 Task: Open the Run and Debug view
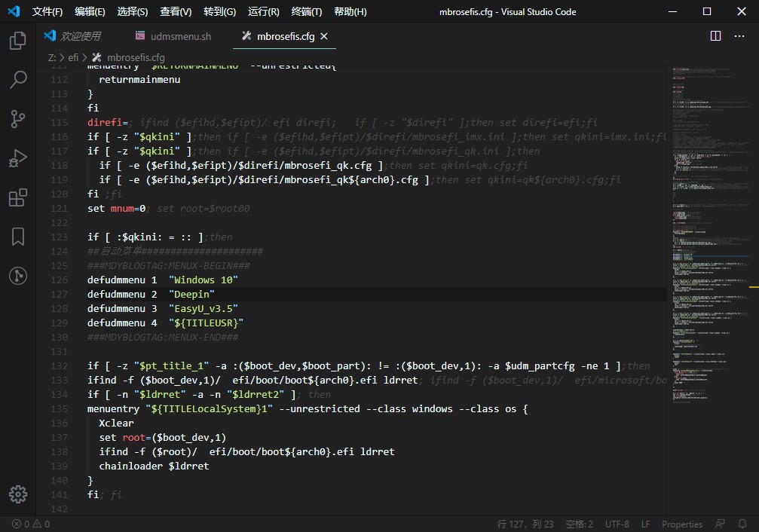18,158
